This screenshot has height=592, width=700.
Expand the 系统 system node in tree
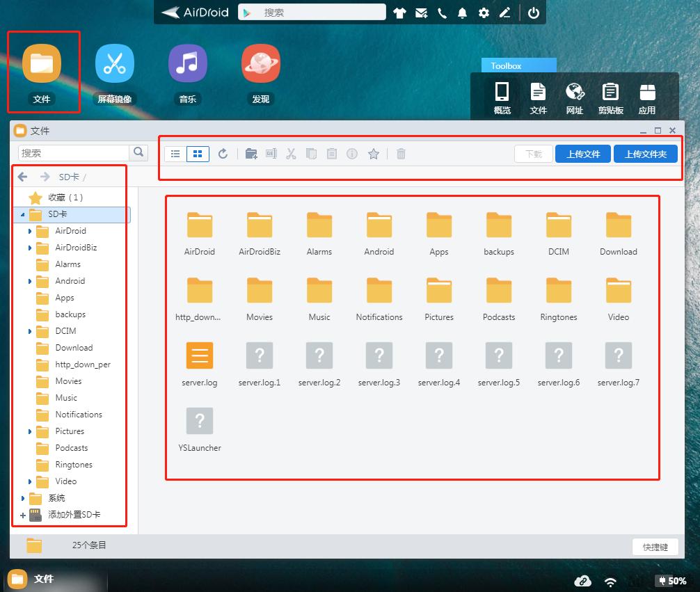[23, 498]
